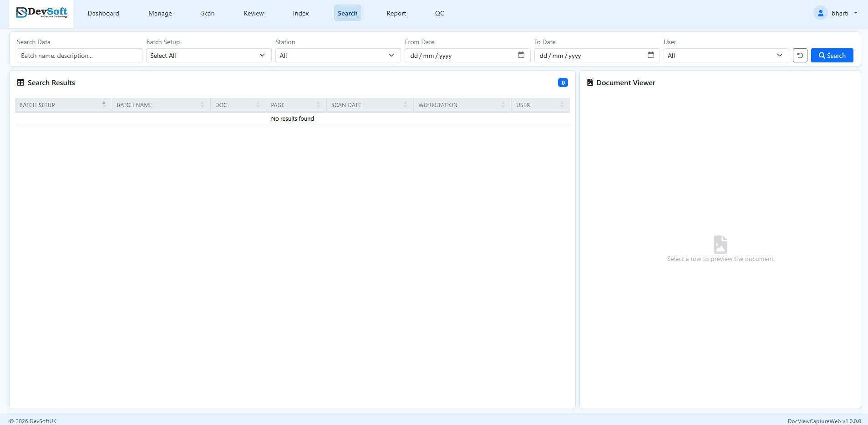
Task: Open the bharti account menu caret
Action: [856, 13]
